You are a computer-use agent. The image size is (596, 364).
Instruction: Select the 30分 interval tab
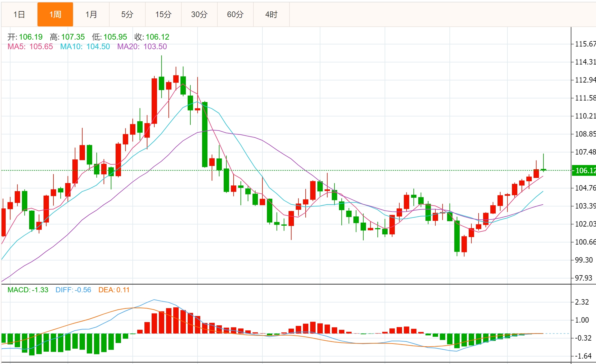(199, 14)
